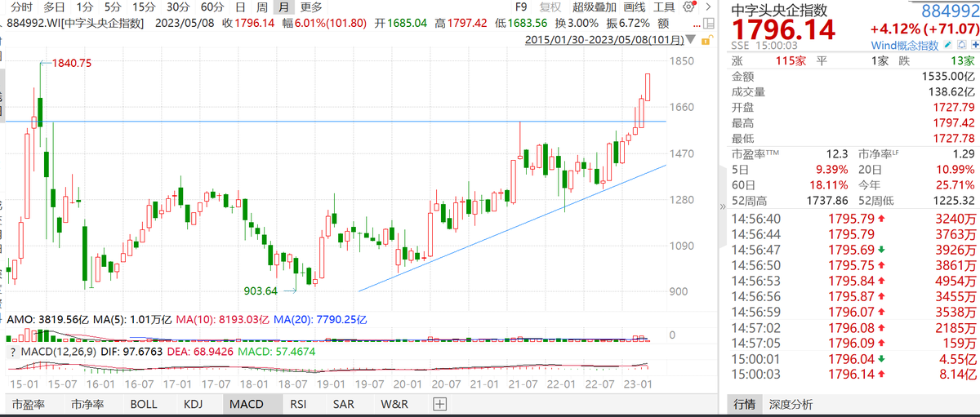
Task: Select the 30分 period
Action: (x=178, y=7)
